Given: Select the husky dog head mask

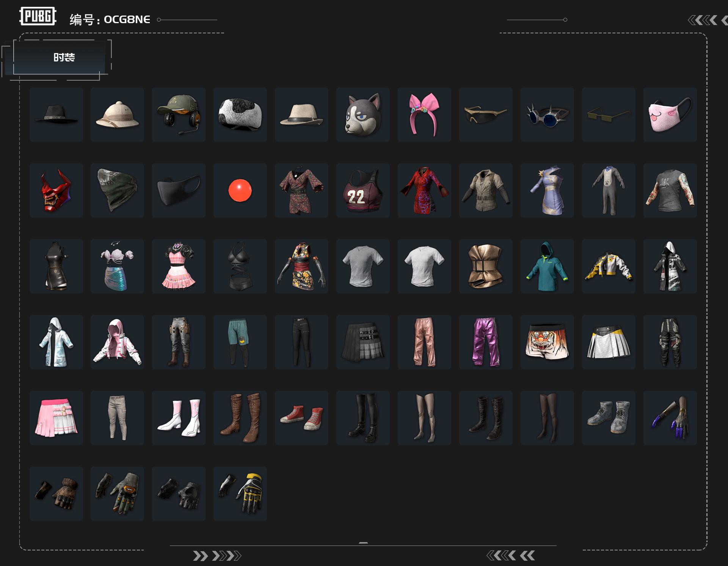Looking at the screenshot, I should [x=363, y=114].
